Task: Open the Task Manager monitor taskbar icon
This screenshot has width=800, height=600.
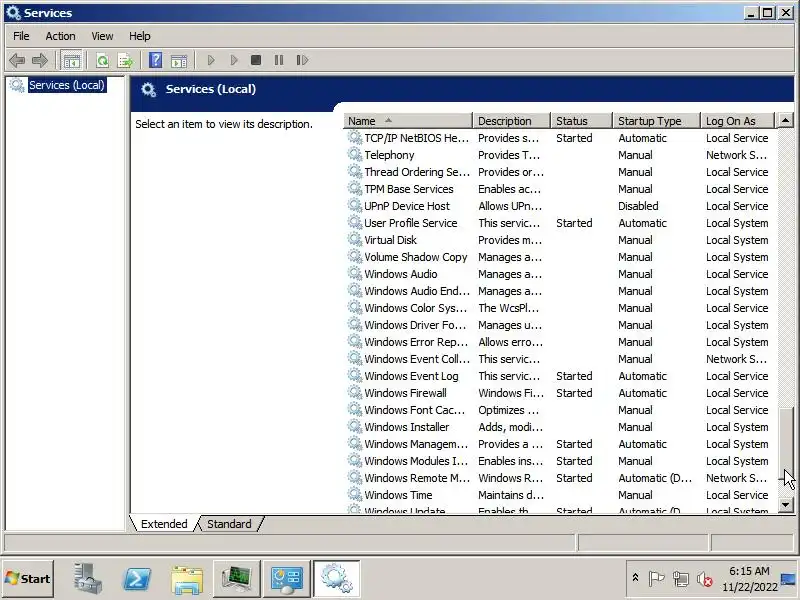Action: 237,579
